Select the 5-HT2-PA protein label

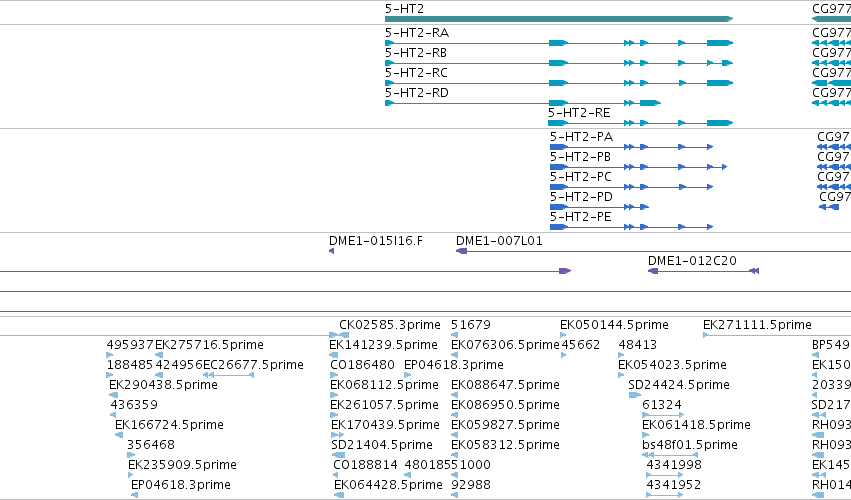click(581, 137)
